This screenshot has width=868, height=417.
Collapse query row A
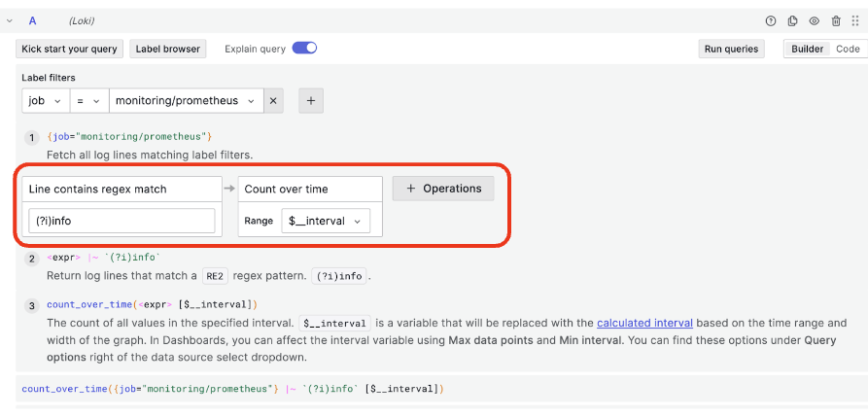pos(10,20)
